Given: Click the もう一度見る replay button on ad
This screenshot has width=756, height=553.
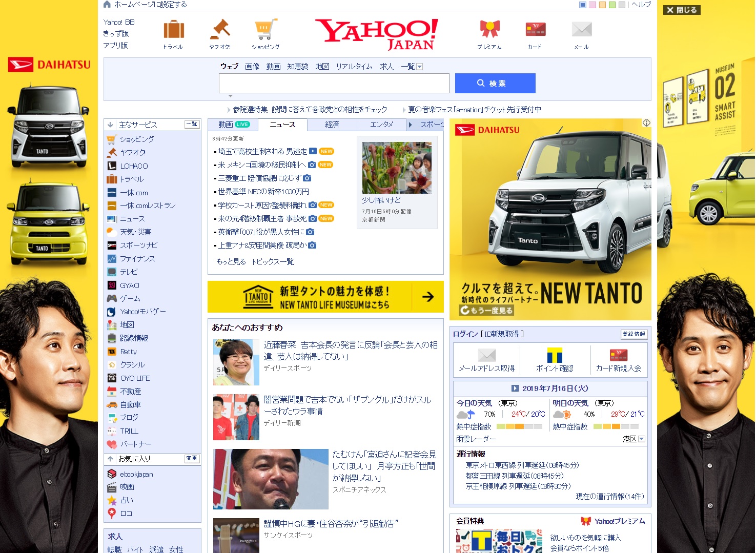Looking at the screenshot, I should pos(486,310).
